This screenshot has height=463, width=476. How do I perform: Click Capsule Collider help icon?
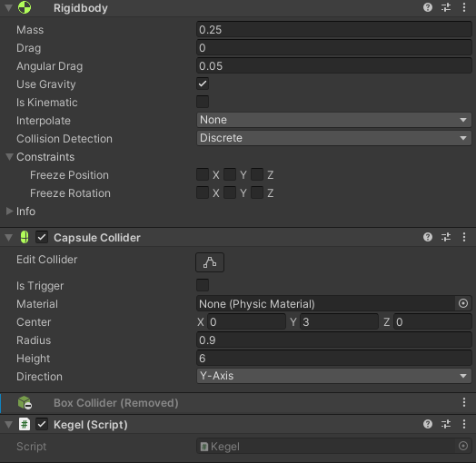(428, 237)
